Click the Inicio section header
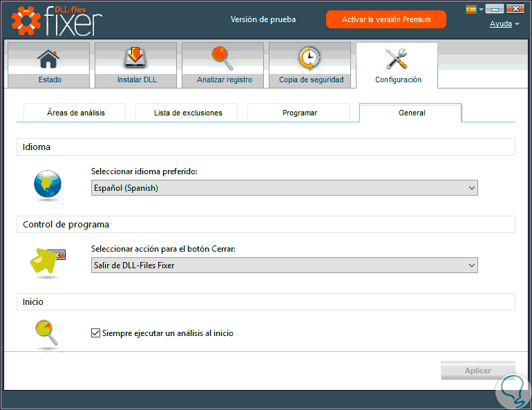 tap(266, 301)
